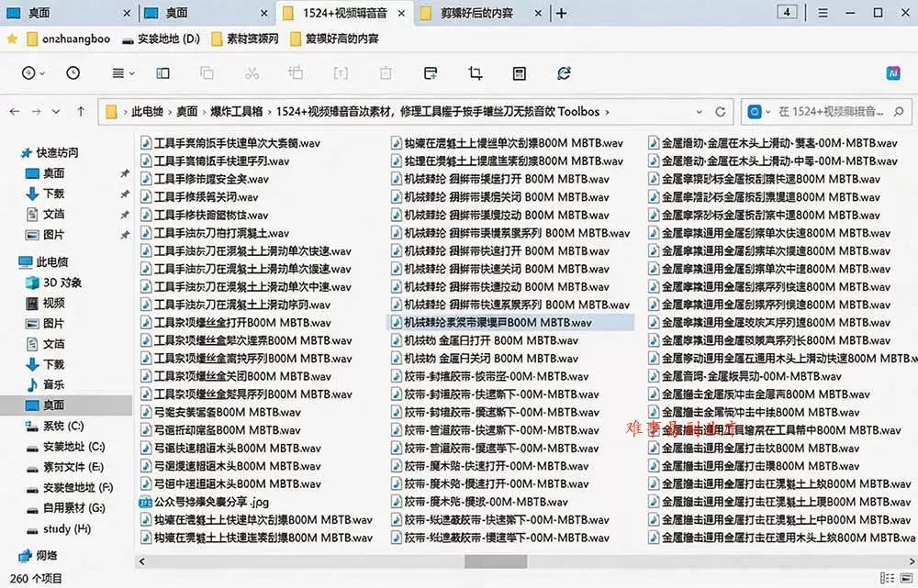Click the circular sync arrows toolbar icon

564,73
